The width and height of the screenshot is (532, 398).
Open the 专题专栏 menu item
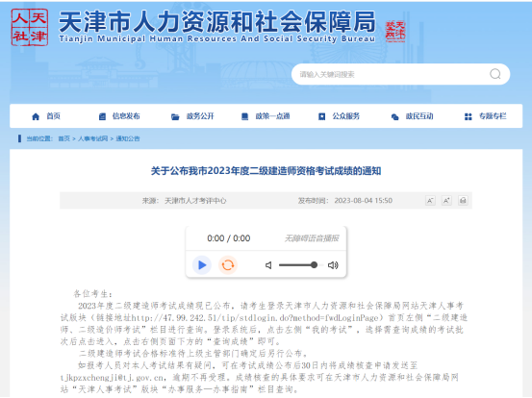(493, 116)
